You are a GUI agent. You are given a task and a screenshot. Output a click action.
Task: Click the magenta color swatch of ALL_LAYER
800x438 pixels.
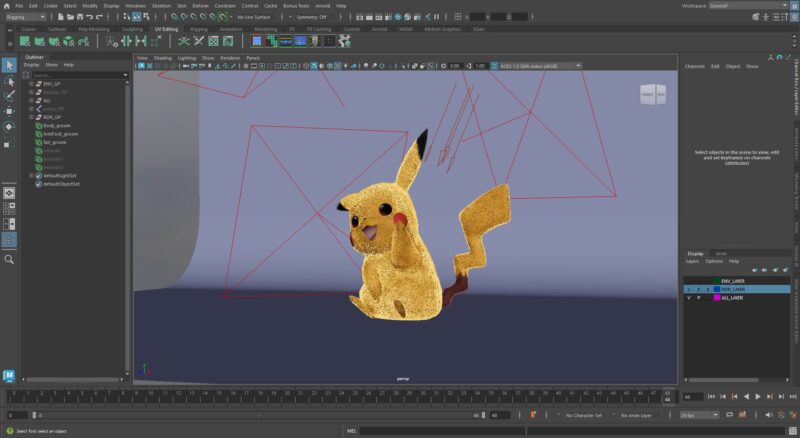tap(715, 298)
